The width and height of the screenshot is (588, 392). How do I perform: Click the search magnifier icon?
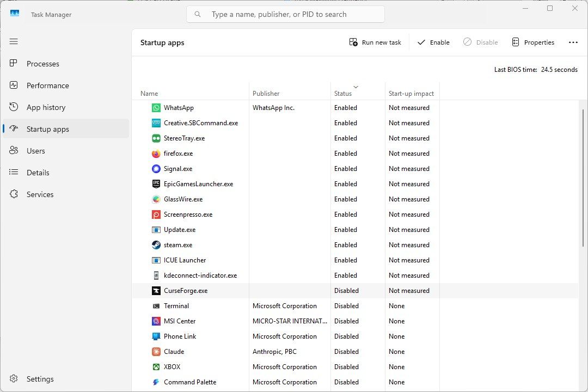tap(198, 14)
